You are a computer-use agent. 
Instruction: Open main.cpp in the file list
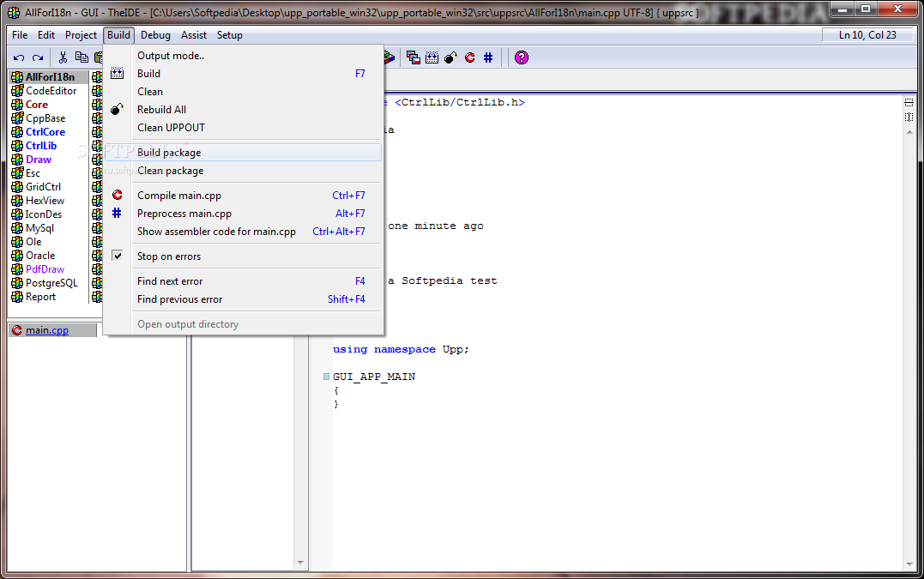coord(53,330)
